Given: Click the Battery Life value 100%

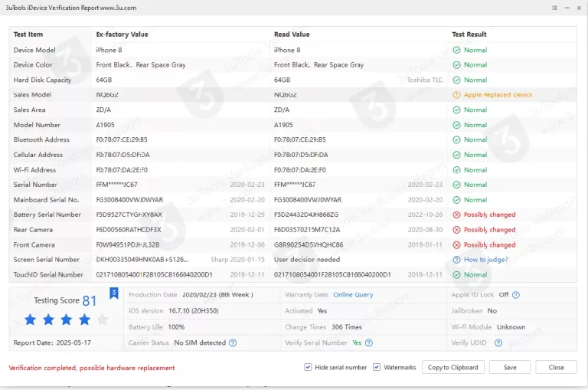Looking at the screenshot, I should point(176,327).
